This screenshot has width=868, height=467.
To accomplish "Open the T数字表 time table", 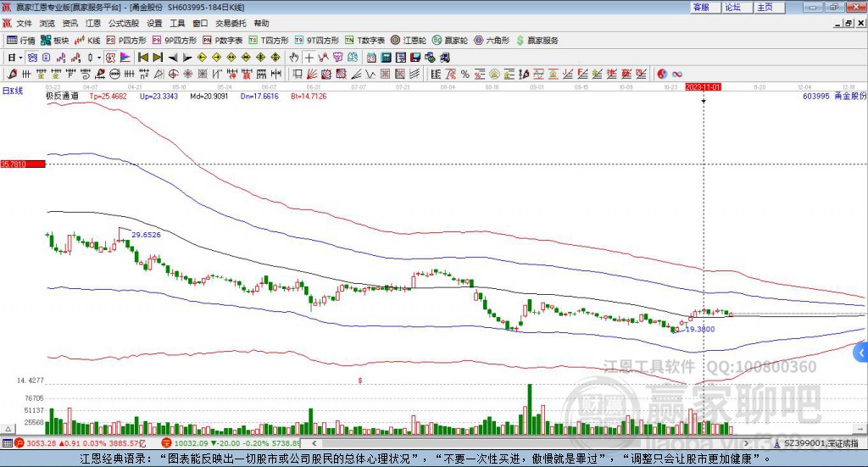I will tap(364, 41).
